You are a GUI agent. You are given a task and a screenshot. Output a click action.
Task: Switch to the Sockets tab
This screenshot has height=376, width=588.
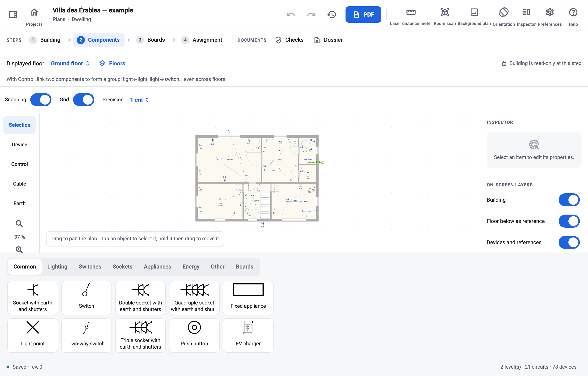coord(122,266)
